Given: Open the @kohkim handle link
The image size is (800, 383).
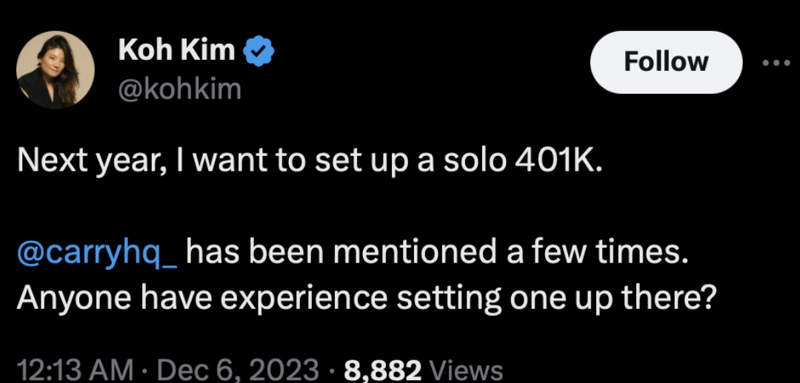Looking at the screenshot, I should pyautogui.click(x=180, y=89).
